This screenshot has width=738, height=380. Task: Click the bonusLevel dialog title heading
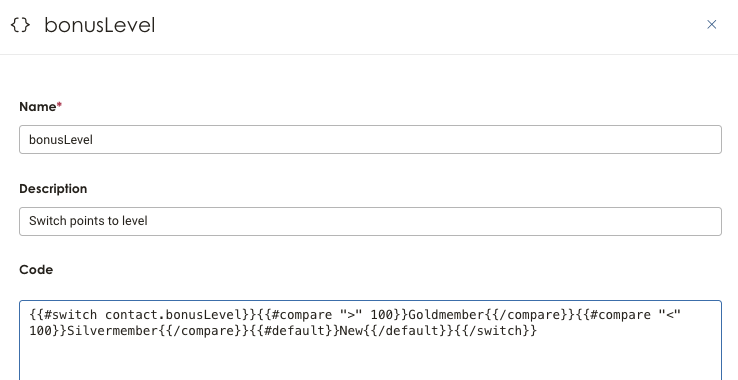[100, 25]
